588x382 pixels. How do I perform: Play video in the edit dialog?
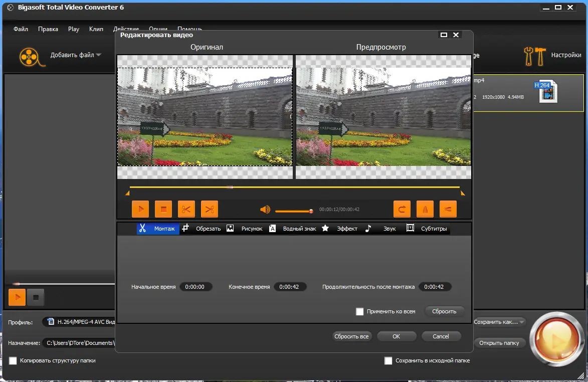click(140, 209)
